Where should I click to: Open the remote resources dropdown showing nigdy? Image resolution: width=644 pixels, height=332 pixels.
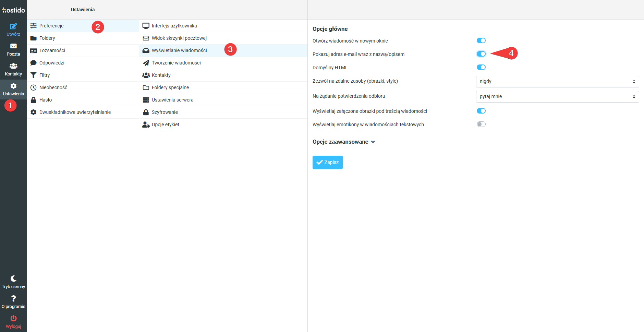pyautogui.click(x=557, y=82)
